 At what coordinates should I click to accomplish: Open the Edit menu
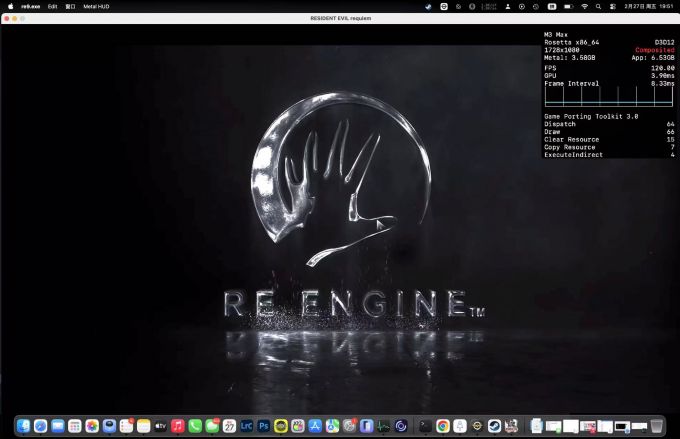[52, 7]
